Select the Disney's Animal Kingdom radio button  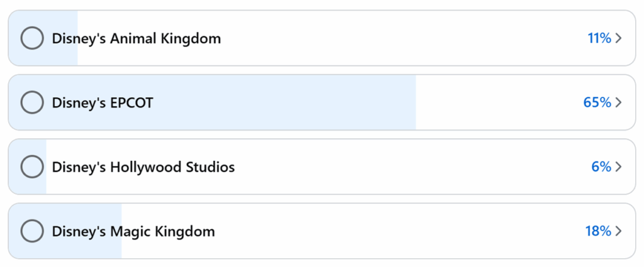pyautogui.click(x=31, y=38)
